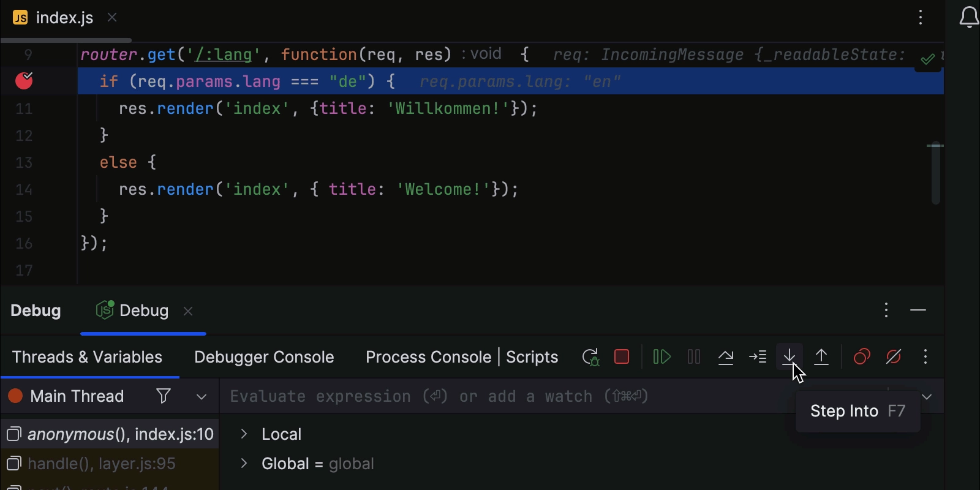Click the breakpoint on line 10
This screenshot has width=980, height=490.
click(x=24, y=80)
